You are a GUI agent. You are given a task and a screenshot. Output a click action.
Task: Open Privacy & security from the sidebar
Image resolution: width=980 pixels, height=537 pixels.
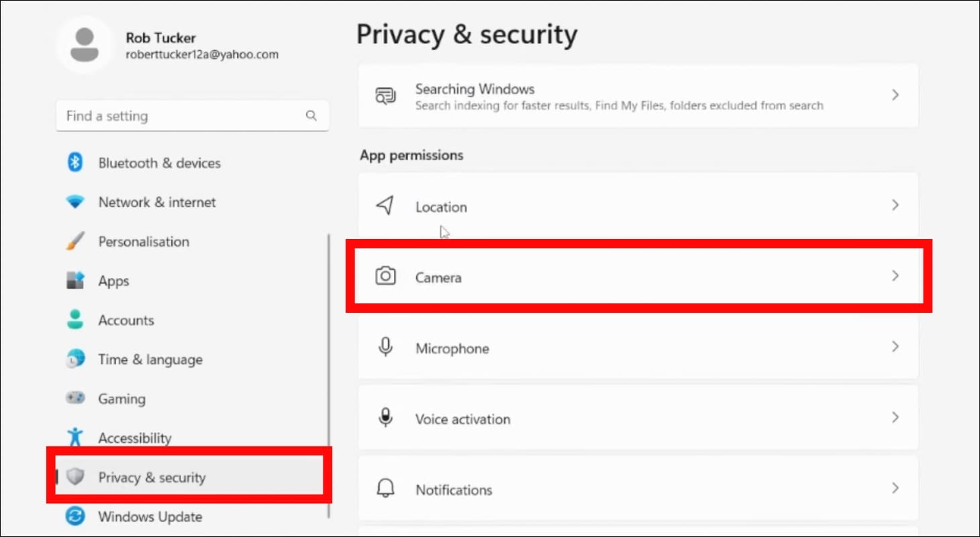152,477
